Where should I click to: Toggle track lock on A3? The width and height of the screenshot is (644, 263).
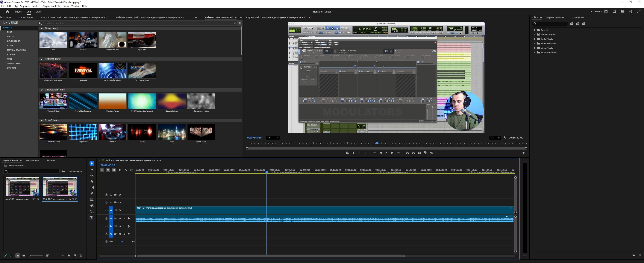[106, 234]
